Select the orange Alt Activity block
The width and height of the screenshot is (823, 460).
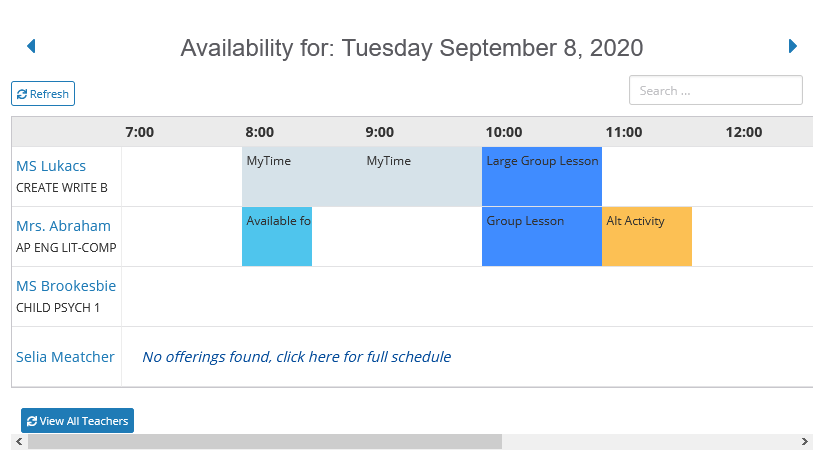(647, 237)
